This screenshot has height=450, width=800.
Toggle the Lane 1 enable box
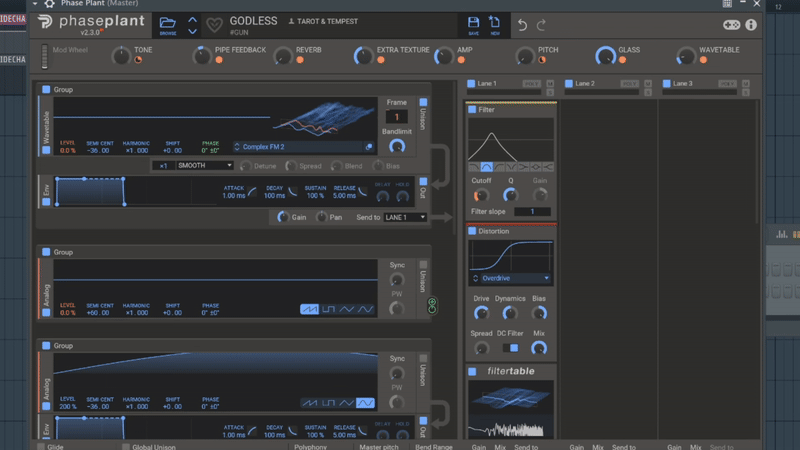click(x=471, y=83)
